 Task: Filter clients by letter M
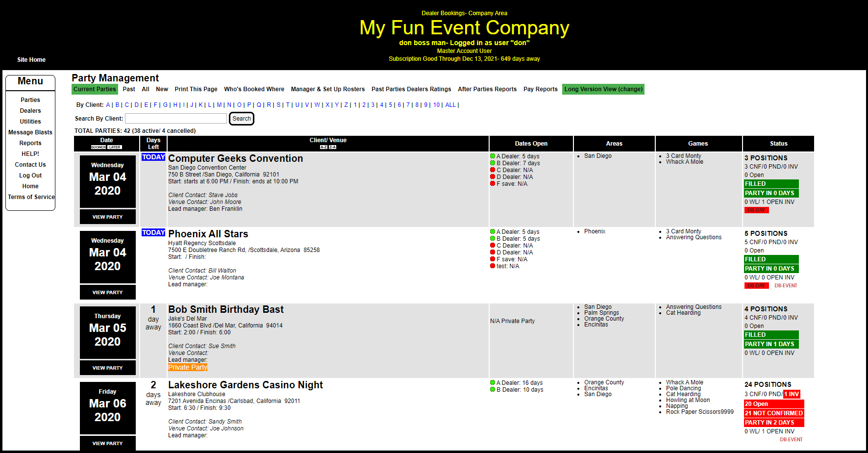coord(219,105)
